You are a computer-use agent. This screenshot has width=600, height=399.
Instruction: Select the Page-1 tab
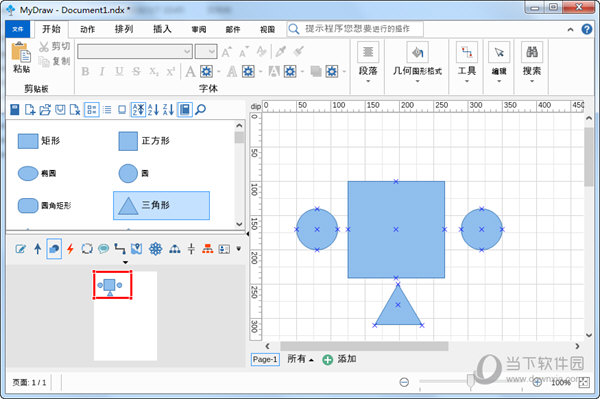click(x=265, y=359)
